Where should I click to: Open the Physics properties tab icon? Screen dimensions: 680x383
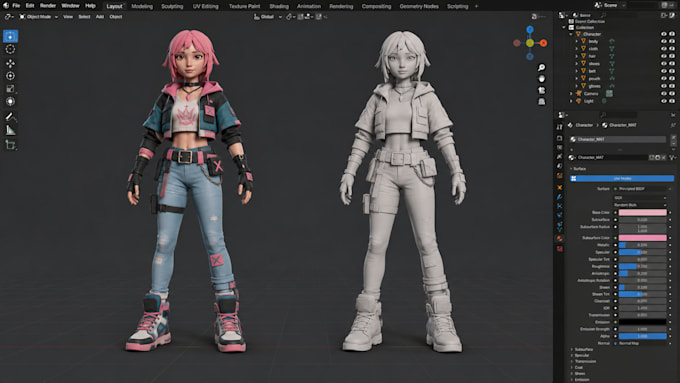(559, 215)
